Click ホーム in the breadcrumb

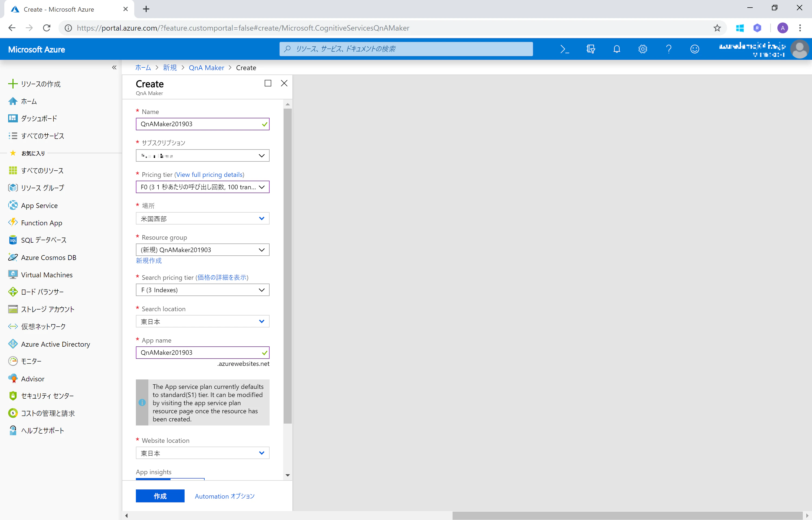click(143, 67)
